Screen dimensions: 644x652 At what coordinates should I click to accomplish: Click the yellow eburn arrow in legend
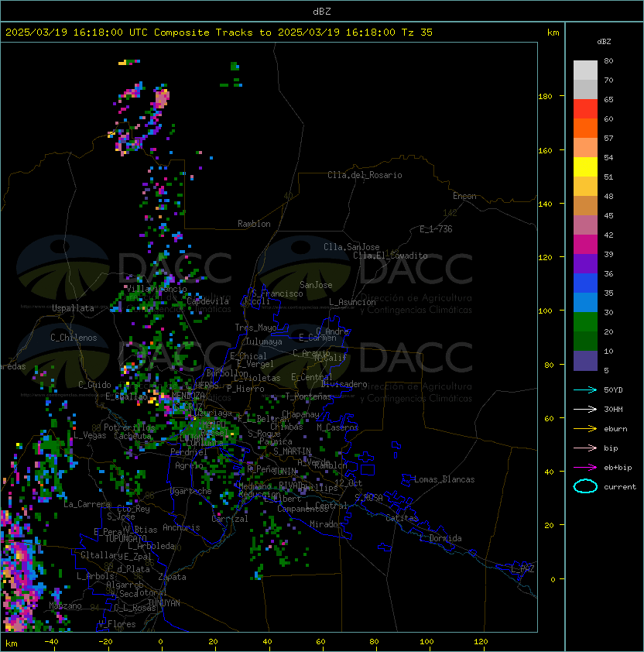click(x=585, y=429)
